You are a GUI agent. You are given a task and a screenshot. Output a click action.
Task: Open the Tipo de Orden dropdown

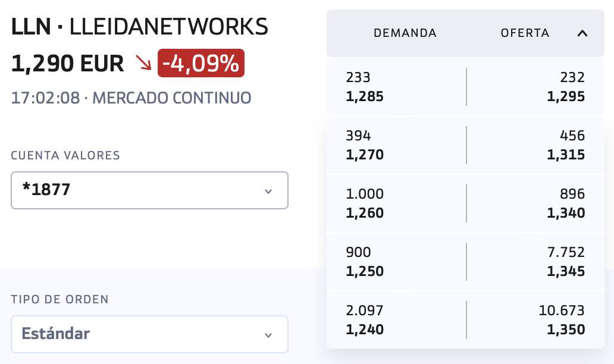(149, 334)
